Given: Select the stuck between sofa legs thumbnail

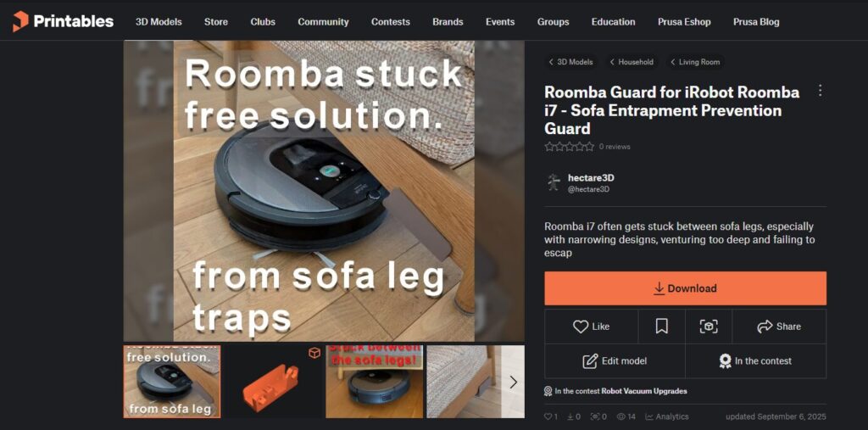Looking at the screenshot, I should coord(374,382).
